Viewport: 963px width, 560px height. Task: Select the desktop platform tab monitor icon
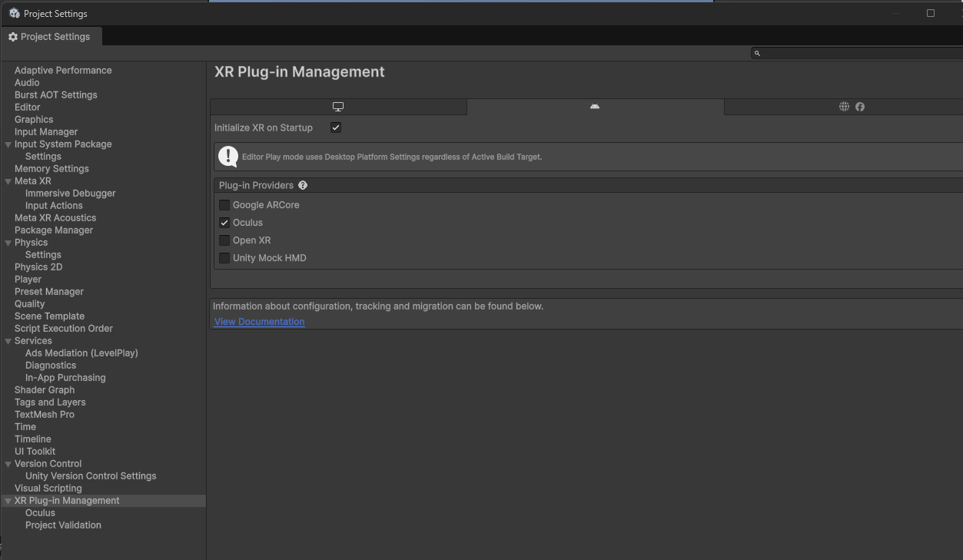pyautogui.click(x=337, y=106)
